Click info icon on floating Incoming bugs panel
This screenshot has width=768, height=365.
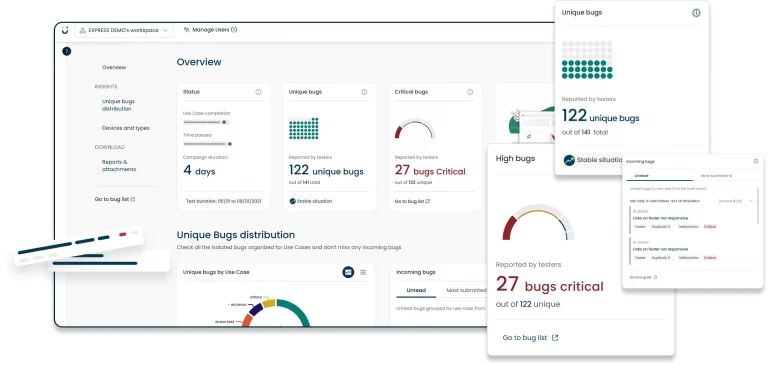pos(756,161)
